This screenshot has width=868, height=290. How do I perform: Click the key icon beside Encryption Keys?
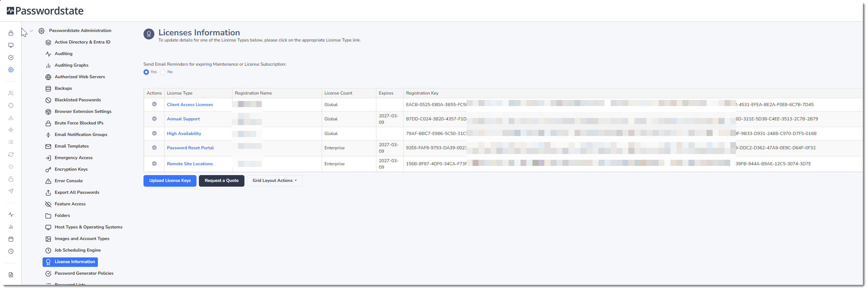(x=48, y=170)
